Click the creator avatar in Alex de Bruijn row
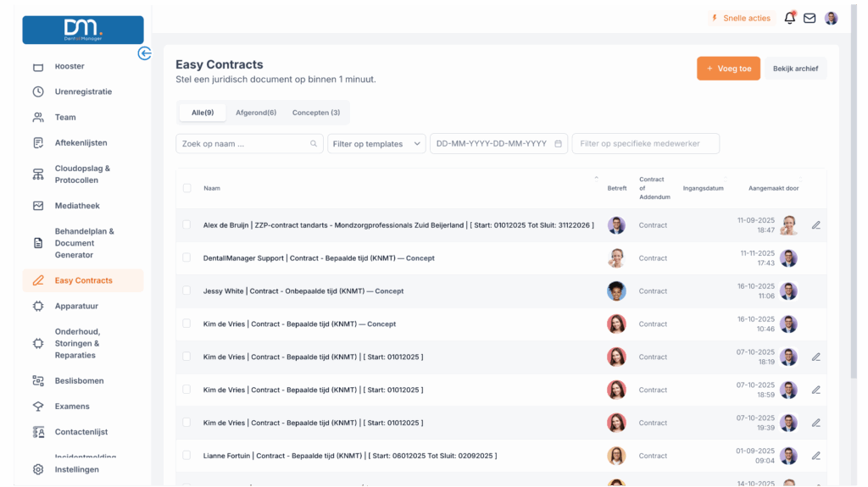868x487 pixels. point(788,225)
